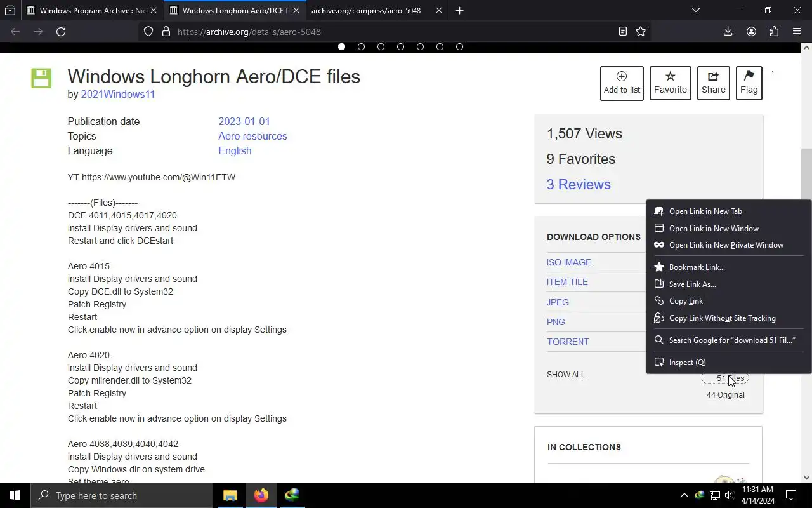Choose Open Link in New Private Window
812x508 pixels.
(x=728, y=245)
